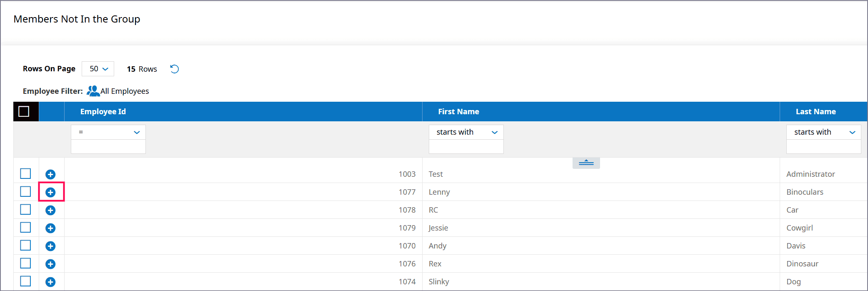
Task: Open Rows On Page dropdown showing 50
Action: point(98,69)
